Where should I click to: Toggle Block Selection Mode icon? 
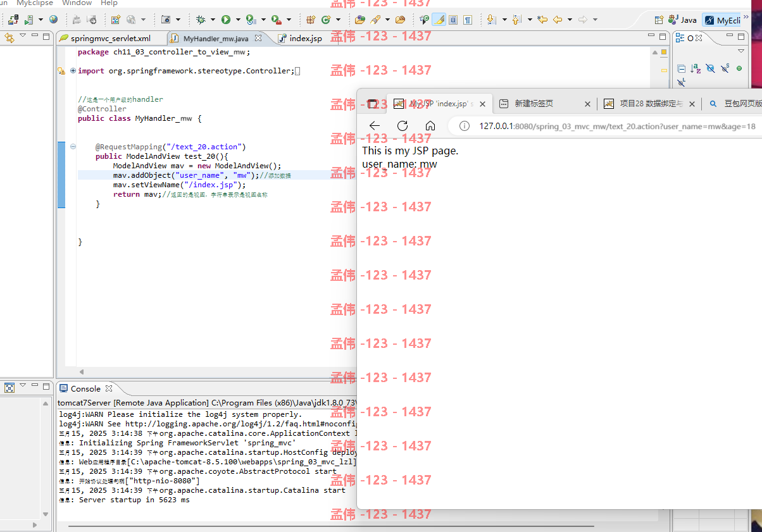(x=453, y=20)
